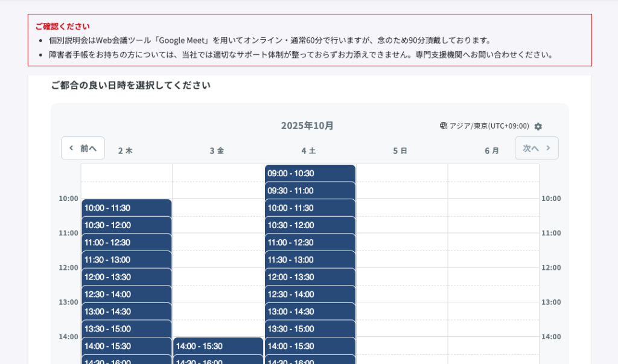Select Saturday 09:30 - 11:00 slot
The image size is (618, 364).
coord(310,191)
